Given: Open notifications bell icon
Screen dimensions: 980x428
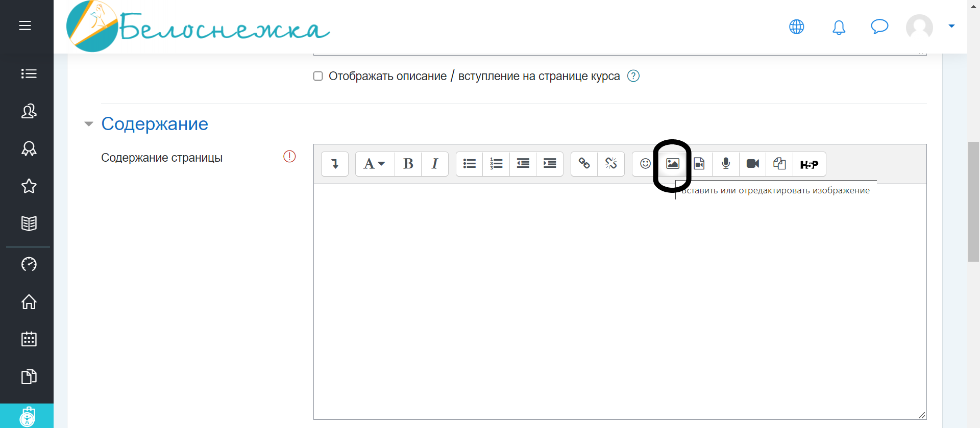Looking at the screenshot, I should coord(839,27).
